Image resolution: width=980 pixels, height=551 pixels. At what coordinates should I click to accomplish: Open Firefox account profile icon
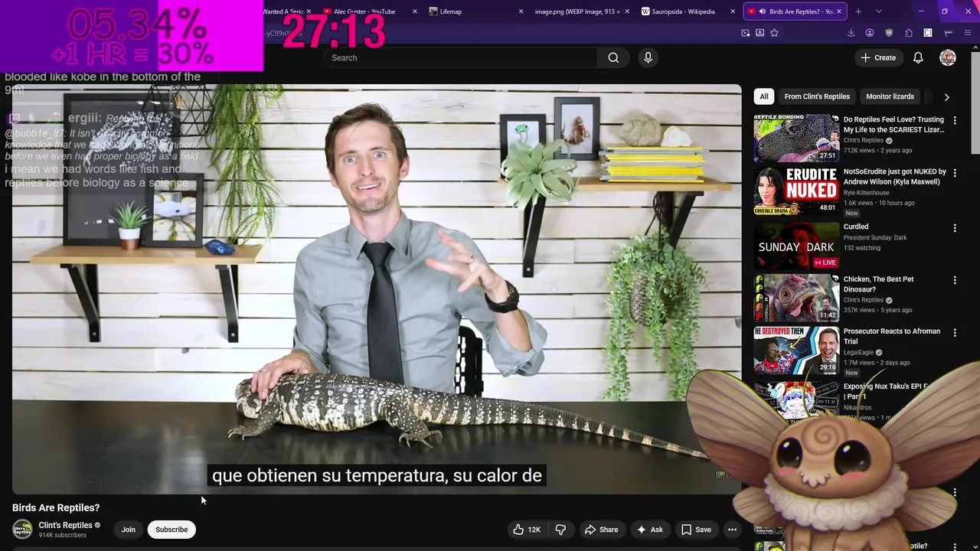point(870,33)
